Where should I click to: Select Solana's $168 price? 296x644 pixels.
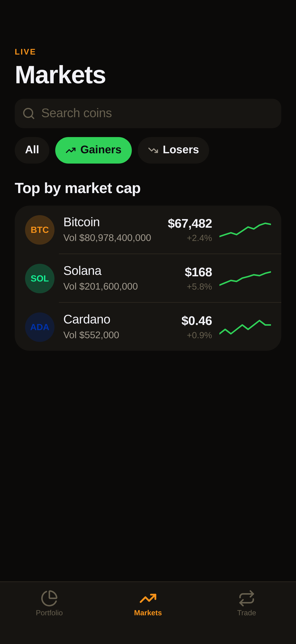pos(198,272)
